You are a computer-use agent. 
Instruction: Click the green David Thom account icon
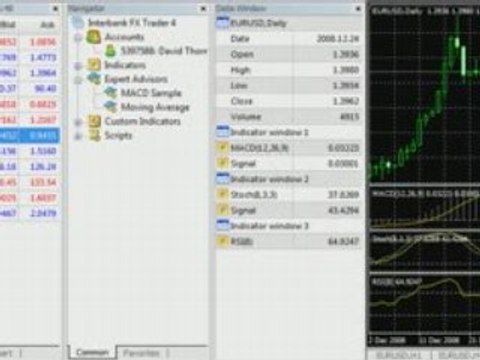pos(110,51)
